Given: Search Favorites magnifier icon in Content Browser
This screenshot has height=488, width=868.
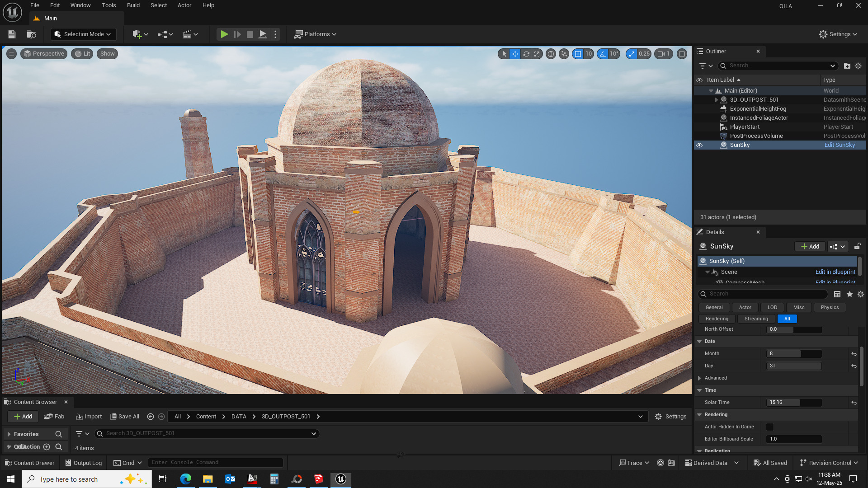Looking at the screenshot, I should coord(58,434).
